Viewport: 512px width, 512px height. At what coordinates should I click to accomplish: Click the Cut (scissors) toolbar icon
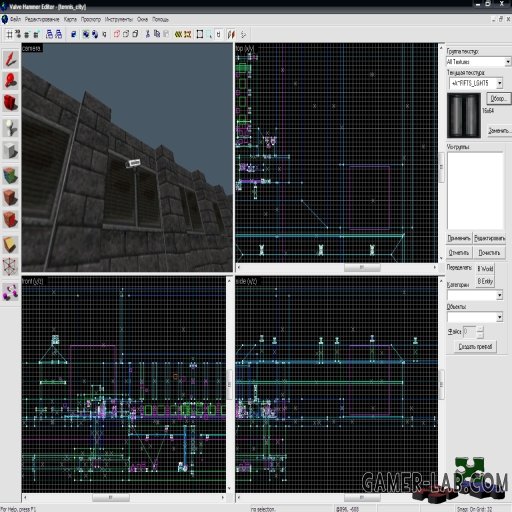[148, 34]
